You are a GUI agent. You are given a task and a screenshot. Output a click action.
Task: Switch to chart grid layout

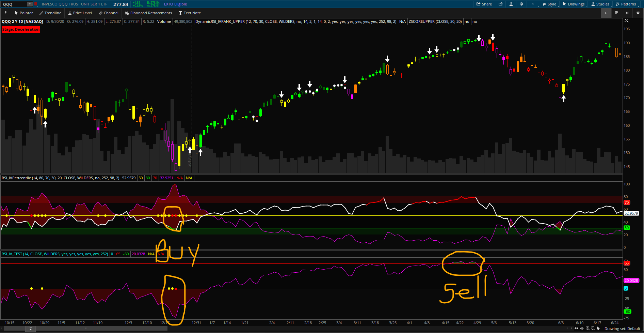click(616, 13)
